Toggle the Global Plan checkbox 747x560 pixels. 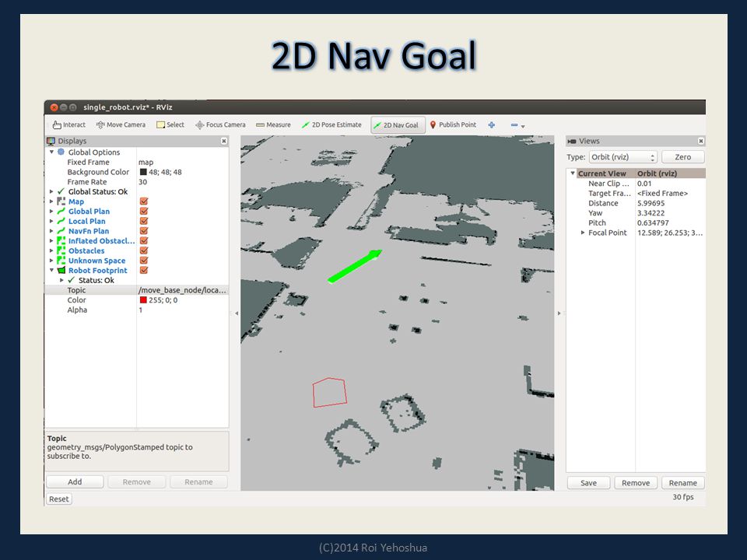point(144,212)
